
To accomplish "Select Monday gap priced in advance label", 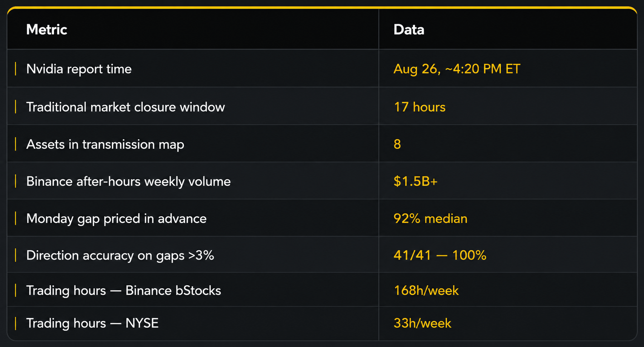I will pos(116,219).
